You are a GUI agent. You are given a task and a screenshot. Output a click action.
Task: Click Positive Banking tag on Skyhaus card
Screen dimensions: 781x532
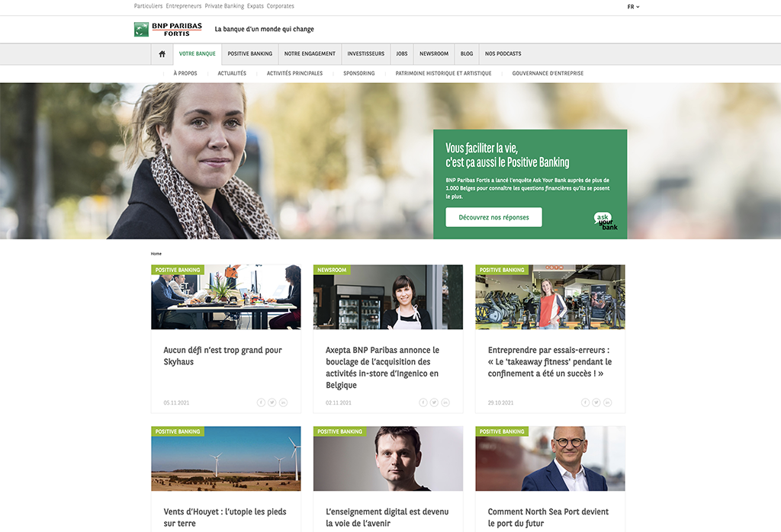point(178,270)
